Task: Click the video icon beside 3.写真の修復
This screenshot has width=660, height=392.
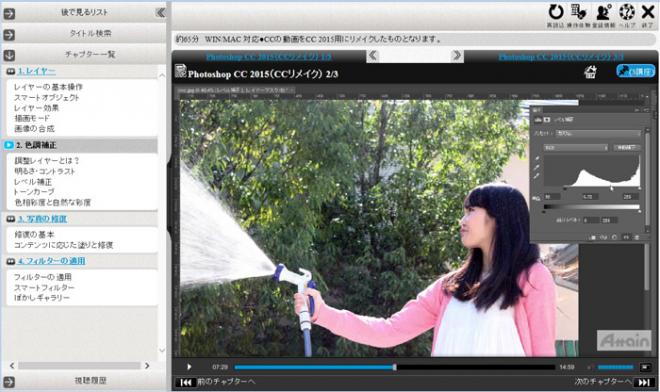Action: [x=11, y=219]
